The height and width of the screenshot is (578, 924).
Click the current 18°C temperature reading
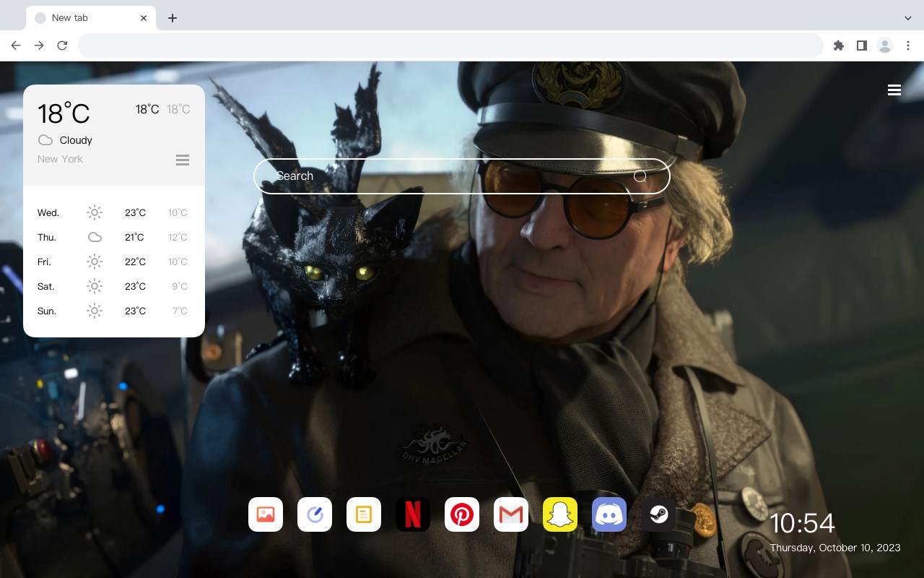(x=64, y=113)
